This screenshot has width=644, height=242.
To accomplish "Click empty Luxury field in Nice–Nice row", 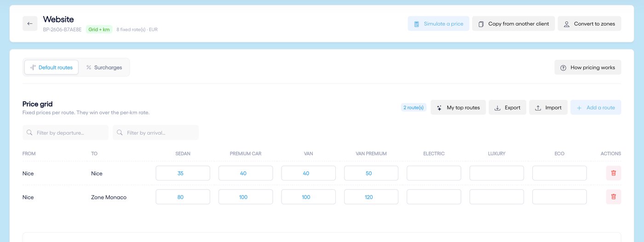I will point(497,173).
